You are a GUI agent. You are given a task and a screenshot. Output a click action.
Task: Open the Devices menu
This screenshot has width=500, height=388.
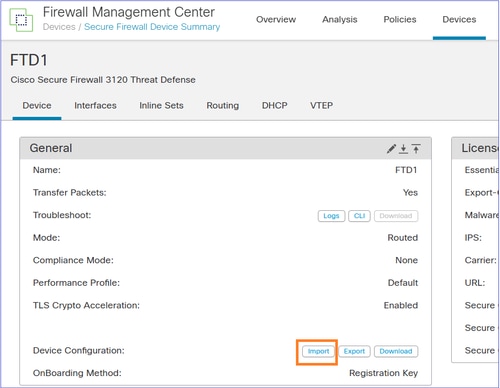pyautogui.click(x=459, y=20)
